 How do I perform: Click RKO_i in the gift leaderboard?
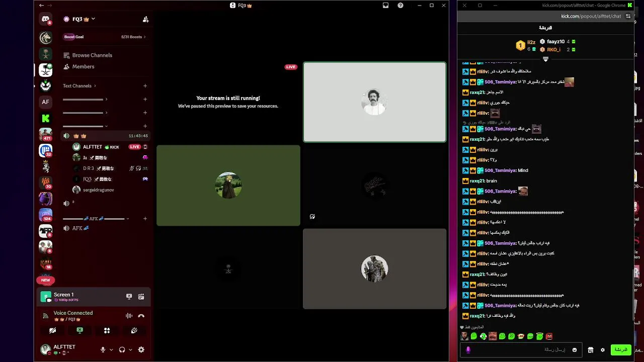pyautogui.click(x=553, y=50)
